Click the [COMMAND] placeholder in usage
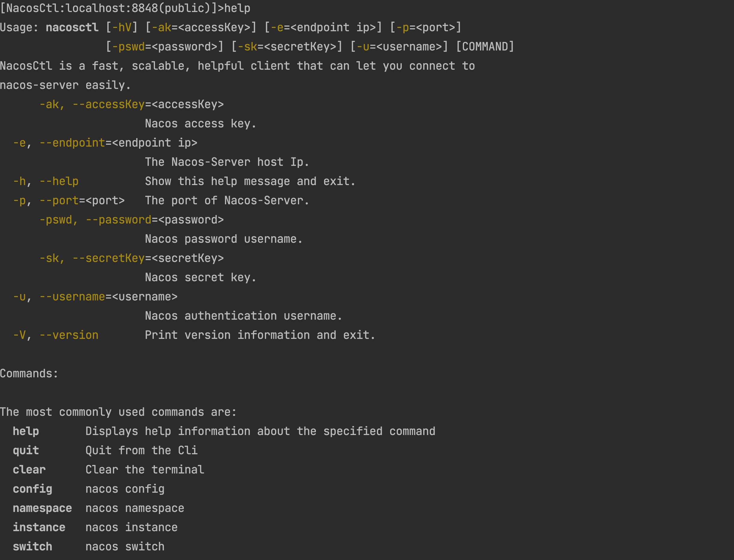This screenshot has height=560, width=734. (x=485, y=47)
